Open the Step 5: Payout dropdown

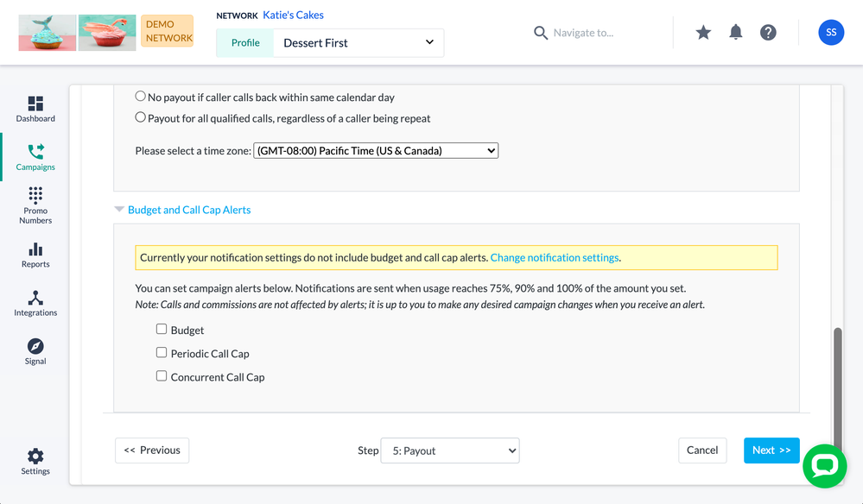pos(449,450)
